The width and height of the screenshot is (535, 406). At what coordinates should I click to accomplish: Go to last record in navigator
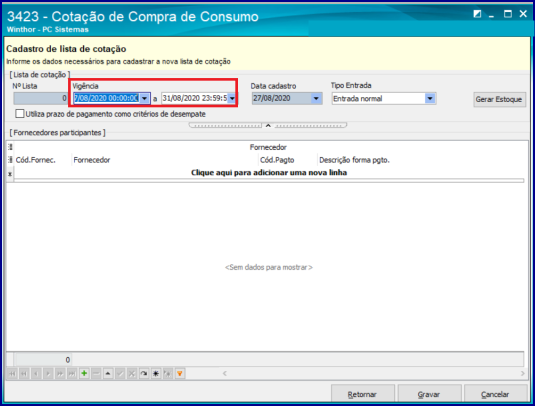tap(72, 374)
